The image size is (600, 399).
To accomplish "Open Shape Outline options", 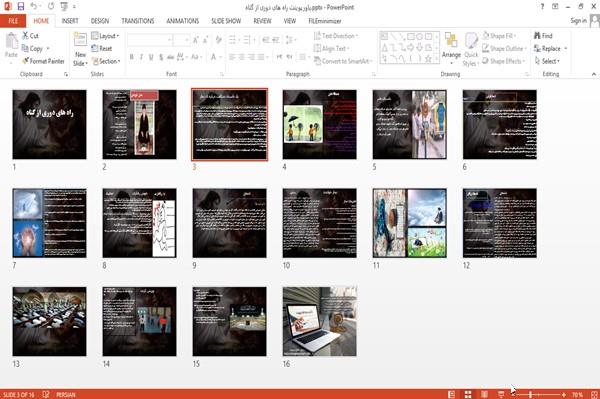I will click(504, 49).
